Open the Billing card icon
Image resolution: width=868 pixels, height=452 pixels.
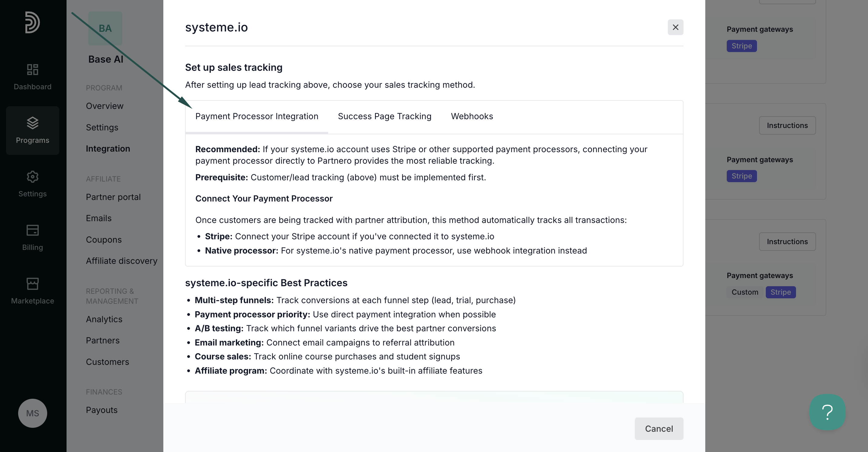click(32, 230)
